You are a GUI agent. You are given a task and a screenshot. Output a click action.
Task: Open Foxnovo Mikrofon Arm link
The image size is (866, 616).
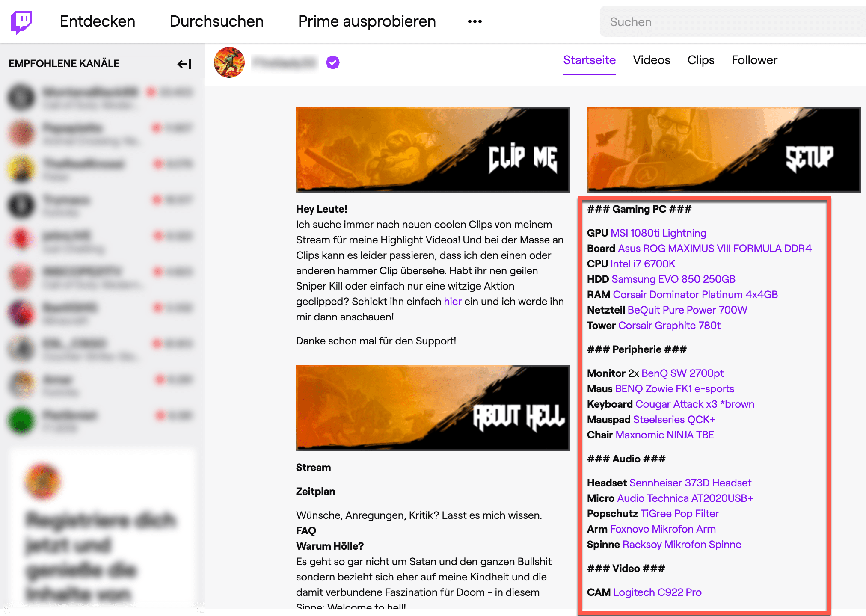point(663,529)
